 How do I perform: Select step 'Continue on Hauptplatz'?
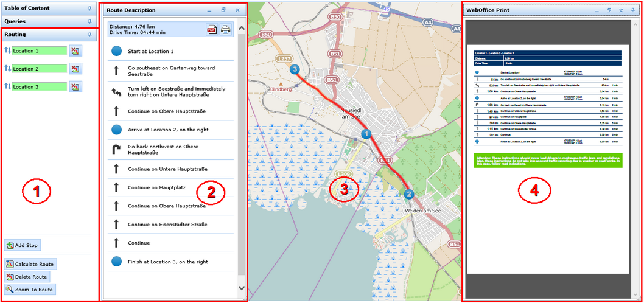171,187
